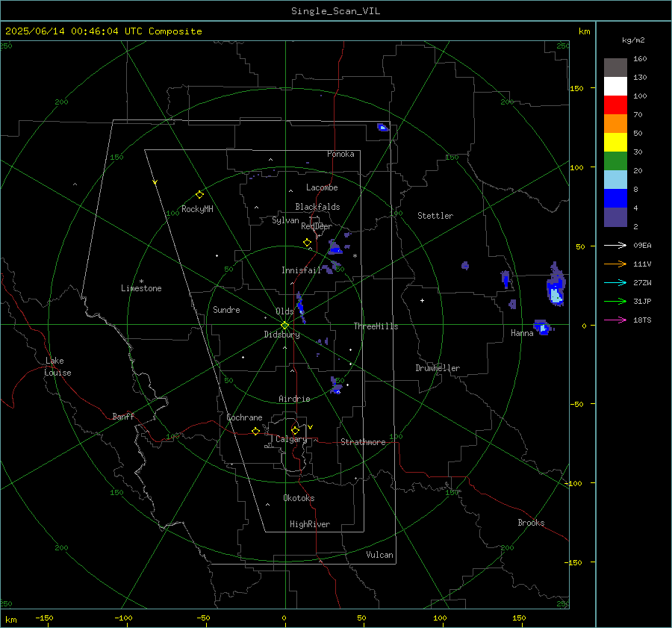Click the orange 50-70 color swatch
Image resolution: width=672 pixels, height=628 pixels.
click(x=615, y=124)
